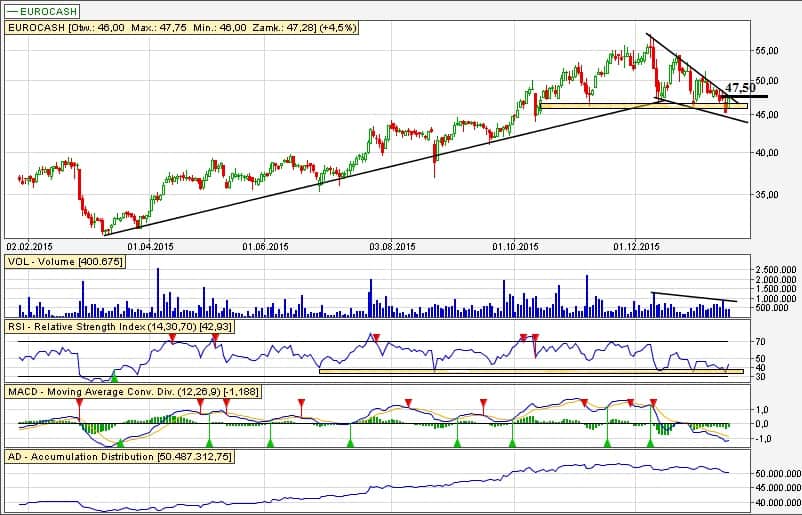Click the yellow support zone on price chart
Image resolution: width=802 pixels, height=515 pixels.
pyautogui.click(x=640, y=105)
